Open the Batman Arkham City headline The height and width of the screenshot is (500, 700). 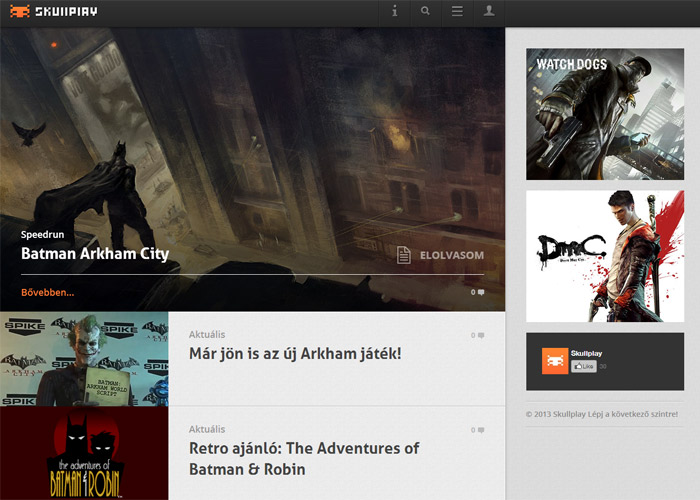pos(95,254)
